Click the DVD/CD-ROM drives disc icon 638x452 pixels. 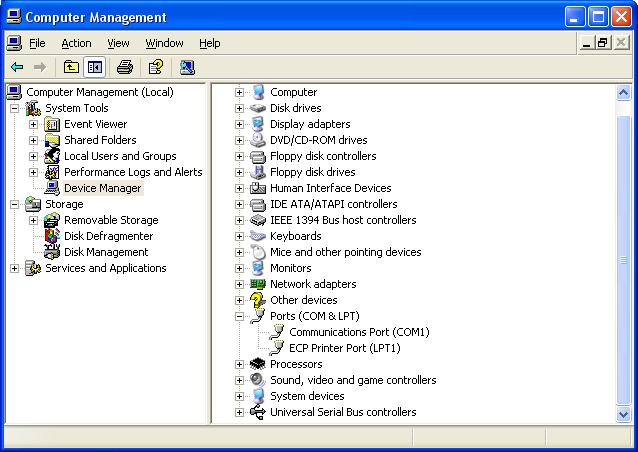click(258, 140)
